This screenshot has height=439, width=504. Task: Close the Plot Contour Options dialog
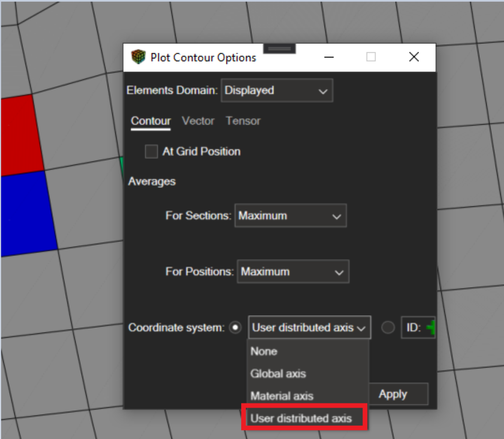[413, 57]
